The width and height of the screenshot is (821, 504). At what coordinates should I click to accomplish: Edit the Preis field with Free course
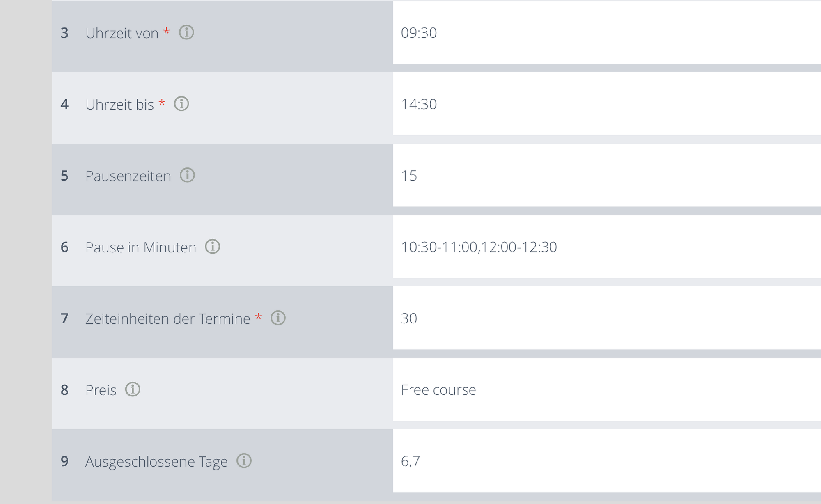607,389
